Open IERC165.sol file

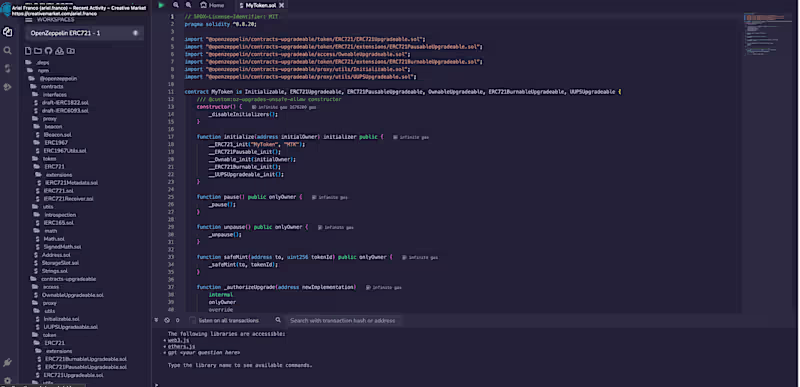coord(58,223)
